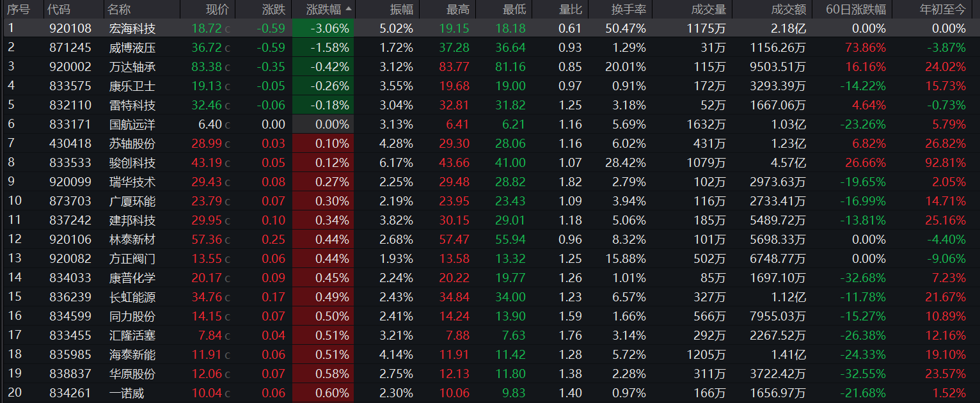Select the 国航远洋 row
Viewport: 980px width, 403px height.
tap(490, 124)
